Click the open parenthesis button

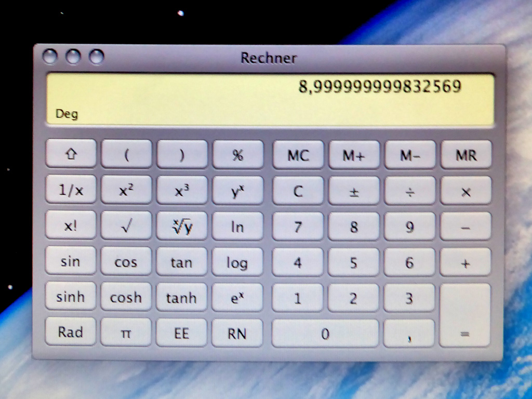pos(126,154)
